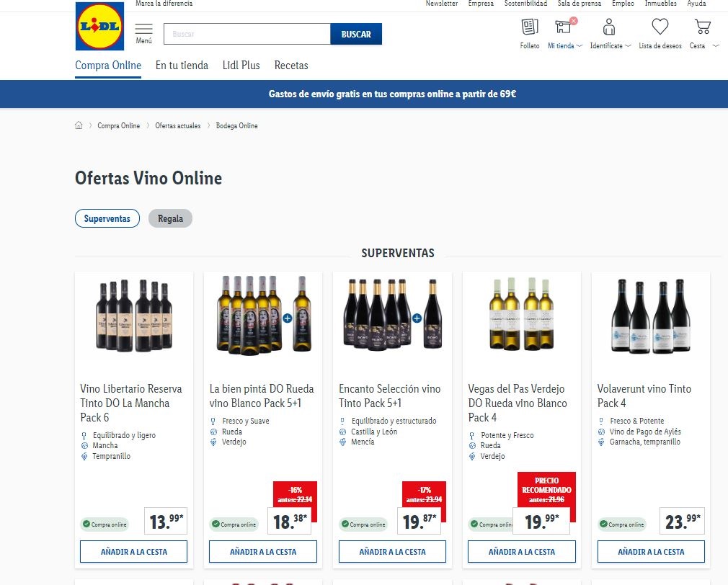Follow the Ofertas actuales breadcrumb link
The height and width of the screenshot is (585, 728).
coord(178,126)
